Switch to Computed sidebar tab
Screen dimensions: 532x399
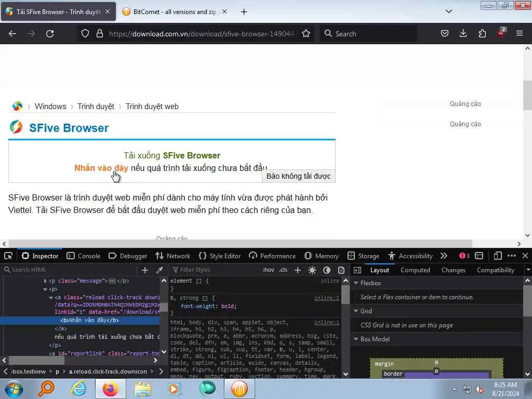pos(415,270)
